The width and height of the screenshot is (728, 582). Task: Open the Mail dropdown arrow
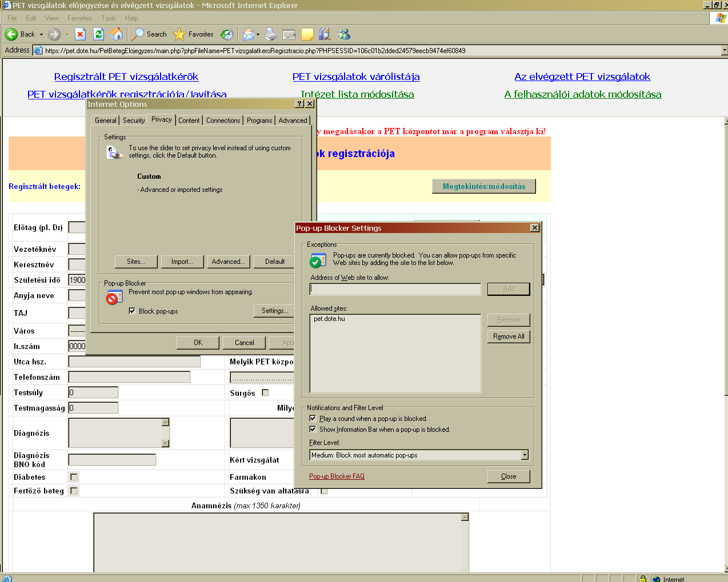(x=258, y=34)
